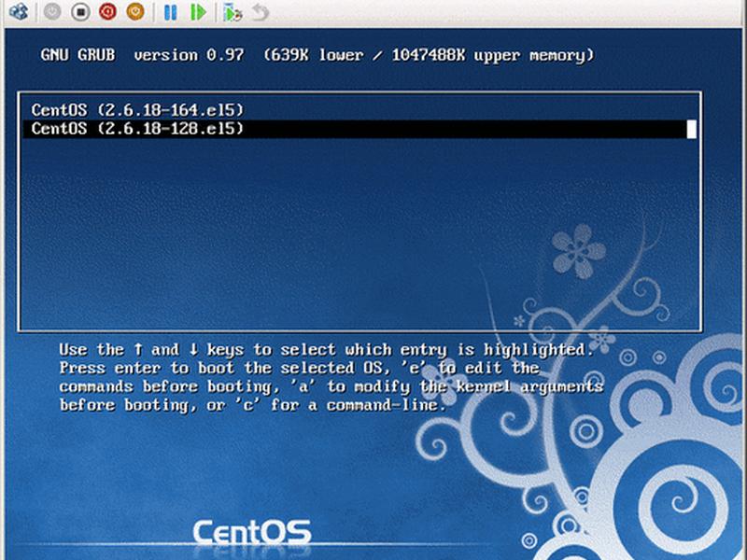Image resolution: width=747 pixels, height=560 pixels.
Task: Resume the VM with the green play icon
Action: pyautogui.click(x=198, y=12)
